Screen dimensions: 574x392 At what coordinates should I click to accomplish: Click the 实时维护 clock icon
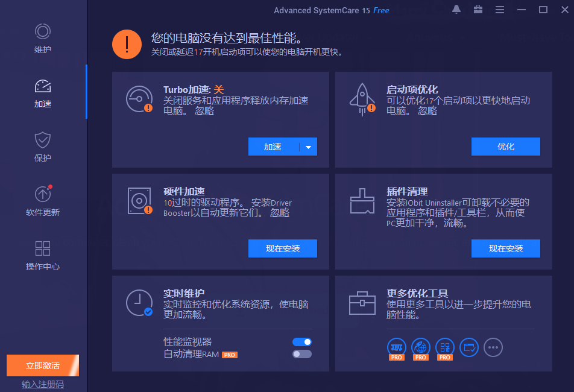tap(139, 303)
